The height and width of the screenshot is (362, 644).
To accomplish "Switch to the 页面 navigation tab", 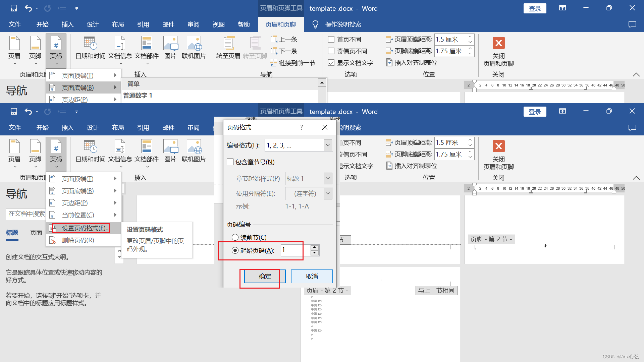I will click(36, 233).
